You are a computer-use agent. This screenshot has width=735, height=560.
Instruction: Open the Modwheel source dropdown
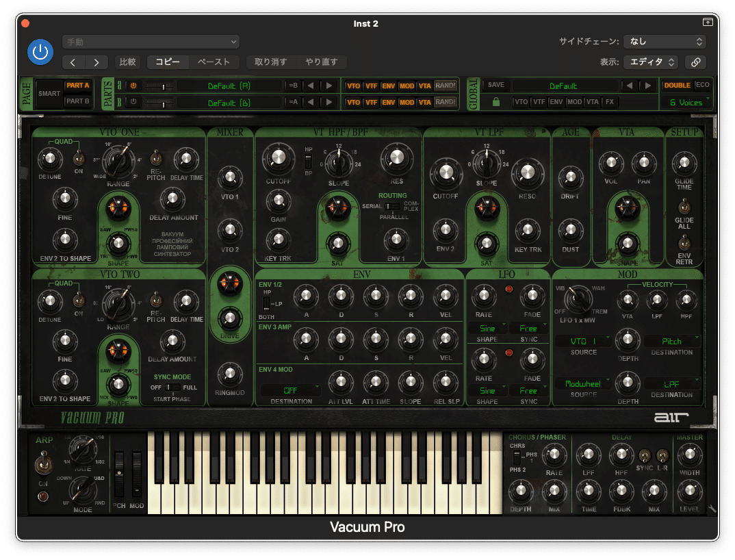583,383
